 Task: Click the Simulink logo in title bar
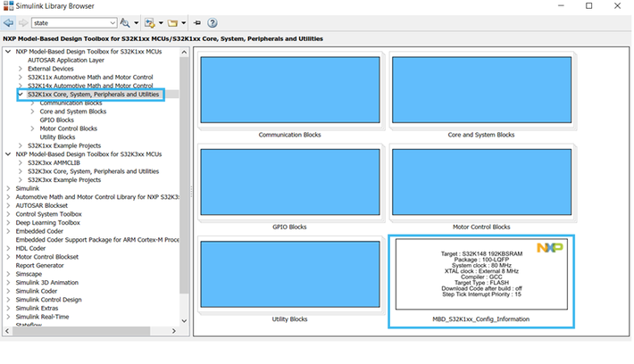8,6
